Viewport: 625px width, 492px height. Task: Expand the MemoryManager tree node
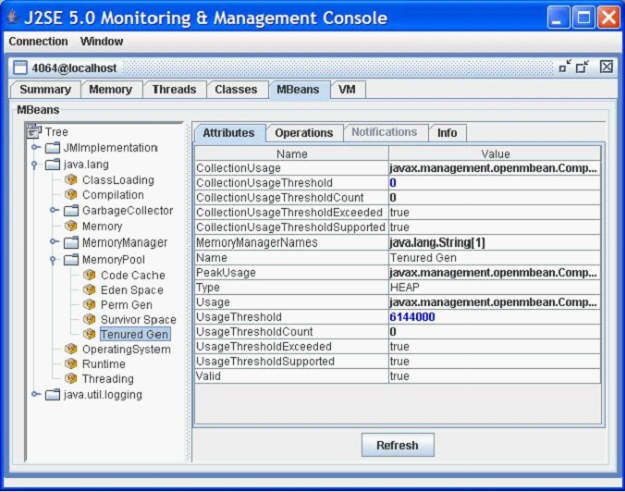(54, 242)
